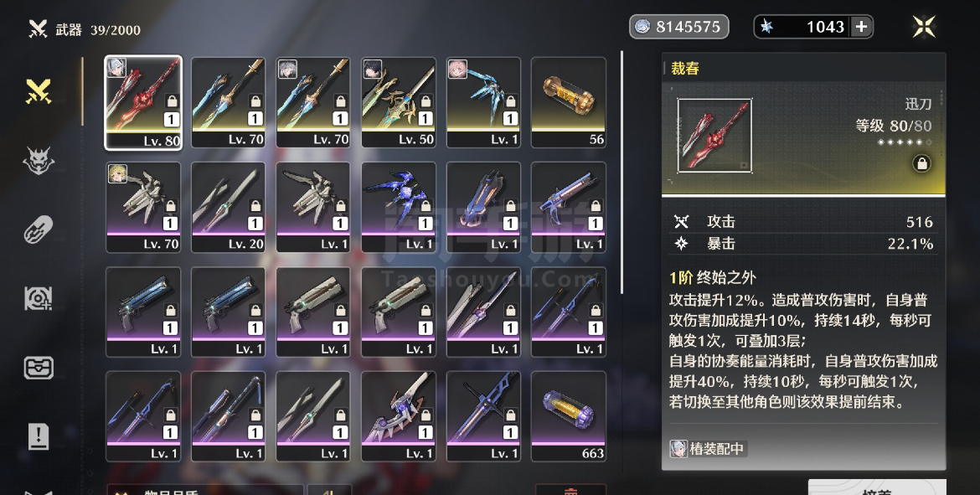This screenshot has height=495, width=980.
Task: Click the plus icon beside 1043 currency
Action: pos(861,27)
